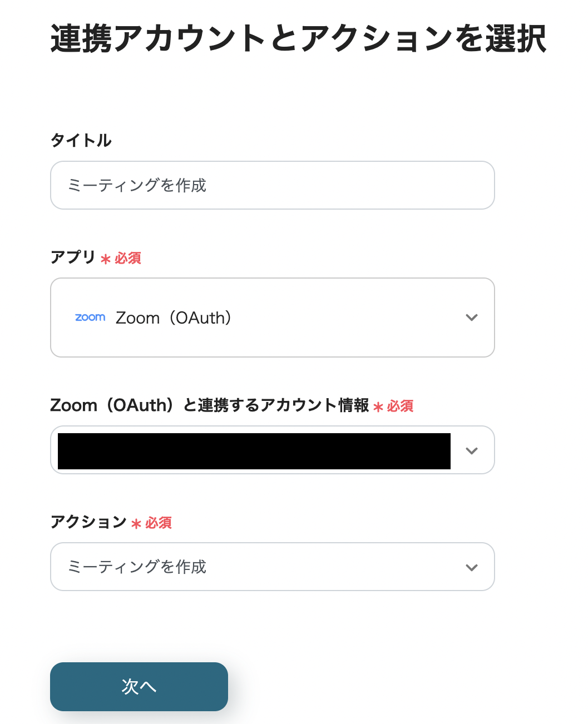Click the 必須 marker beside アクション

point(159,523)
